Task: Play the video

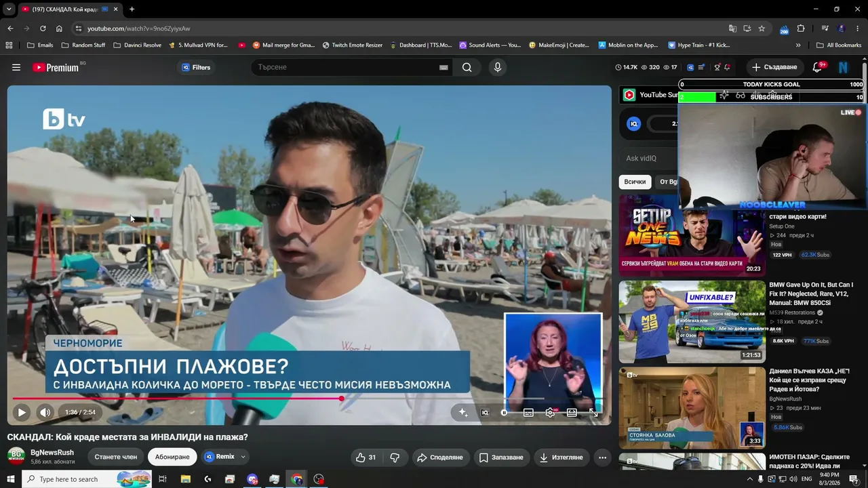Action: [x=22, y=412]
